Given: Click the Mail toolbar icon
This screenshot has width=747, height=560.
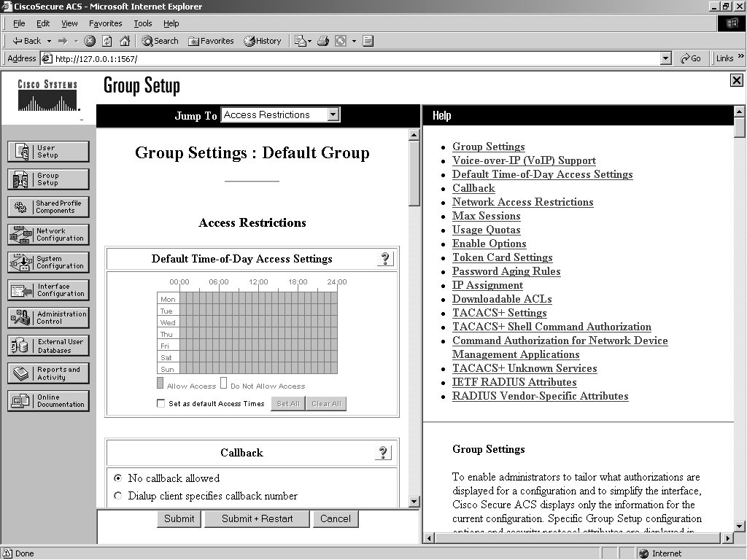Looking at the screenshot, I should [x=300, y=41].
